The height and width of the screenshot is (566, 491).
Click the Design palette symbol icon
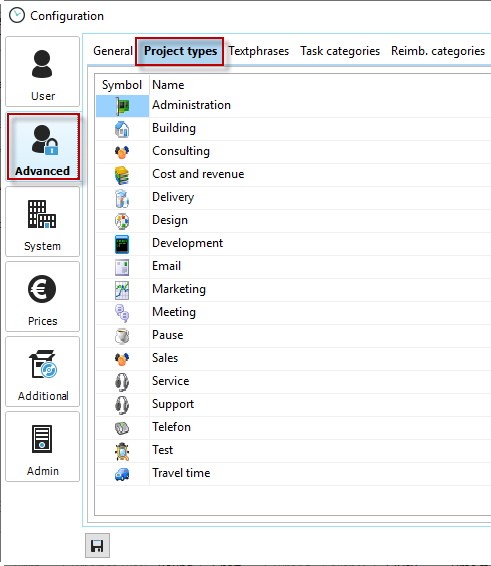[122, 221]
